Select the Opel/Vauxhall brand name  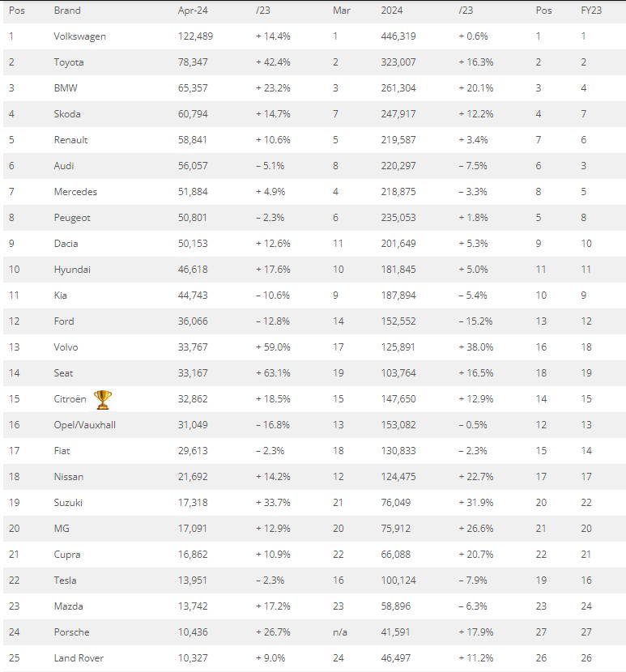(x=84, y=425)
